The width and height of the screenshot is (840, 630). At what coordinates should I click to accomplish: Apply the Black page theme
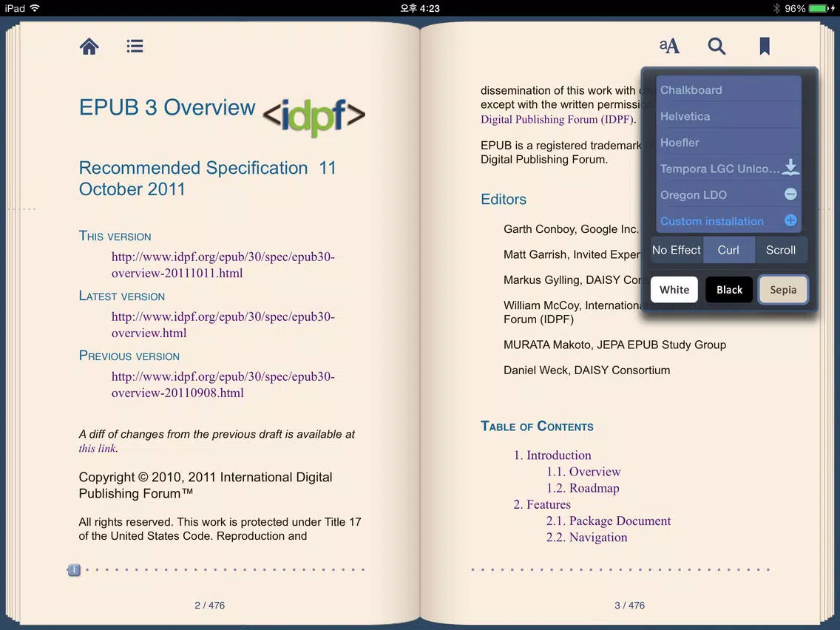pyautogui.click(x=729, y=290)
